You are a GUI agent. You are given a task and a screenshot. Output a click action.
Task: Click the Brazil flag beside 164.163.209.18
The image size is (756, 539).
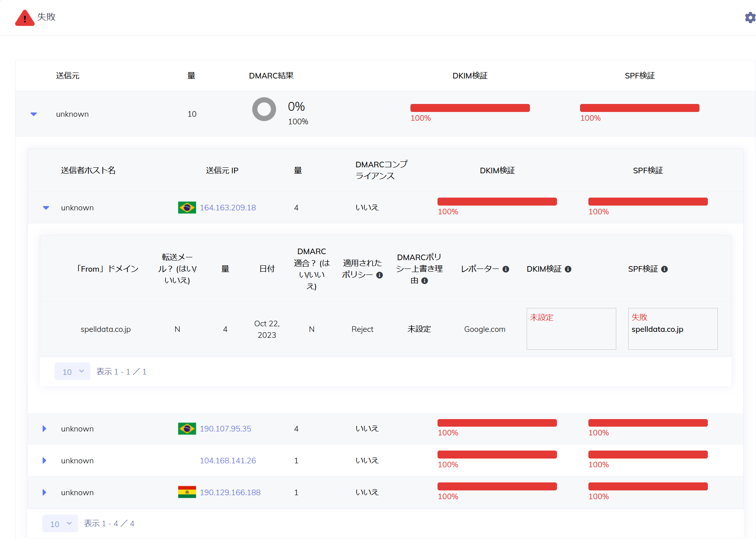click(187, 208)
